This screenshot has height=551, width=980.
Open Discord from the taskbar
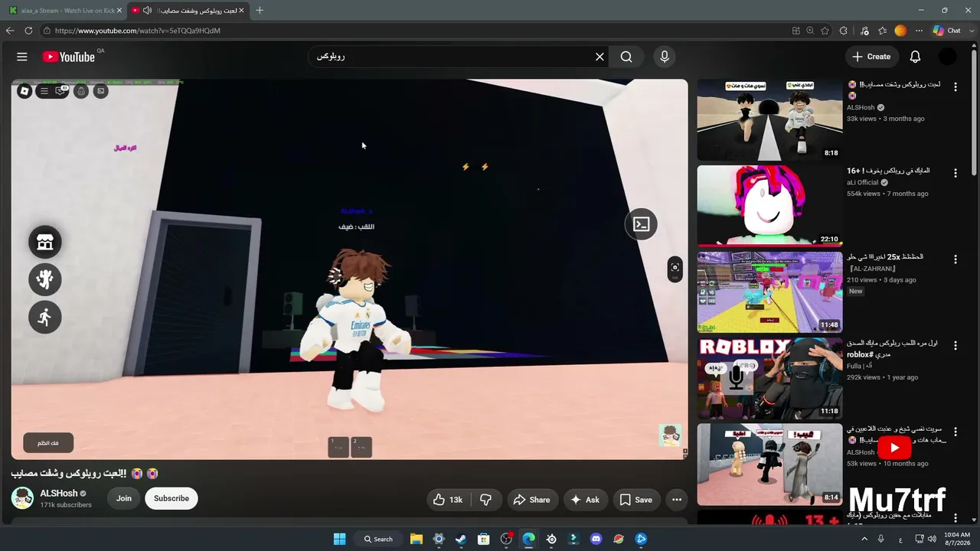(x=596, y=539)
